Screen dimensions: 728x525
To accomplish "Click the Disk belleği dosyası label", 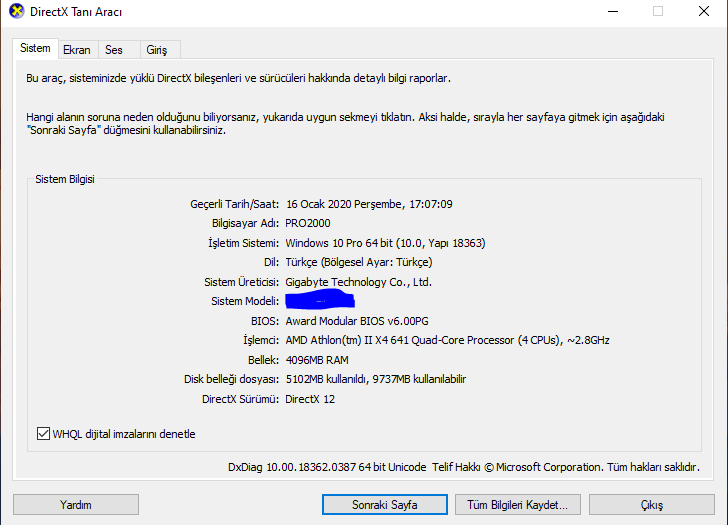I will click(x=231, y=379).
